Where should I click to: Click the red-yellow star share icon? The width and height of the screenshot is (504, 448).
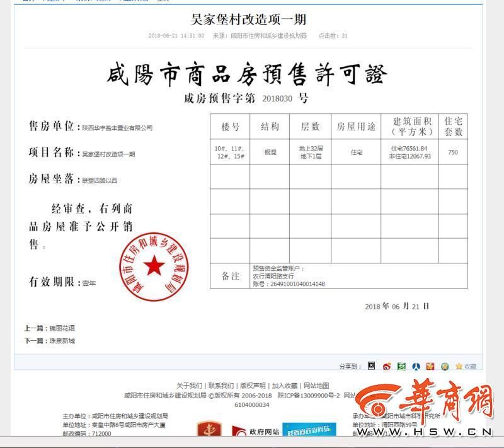[x=430, y=366]
